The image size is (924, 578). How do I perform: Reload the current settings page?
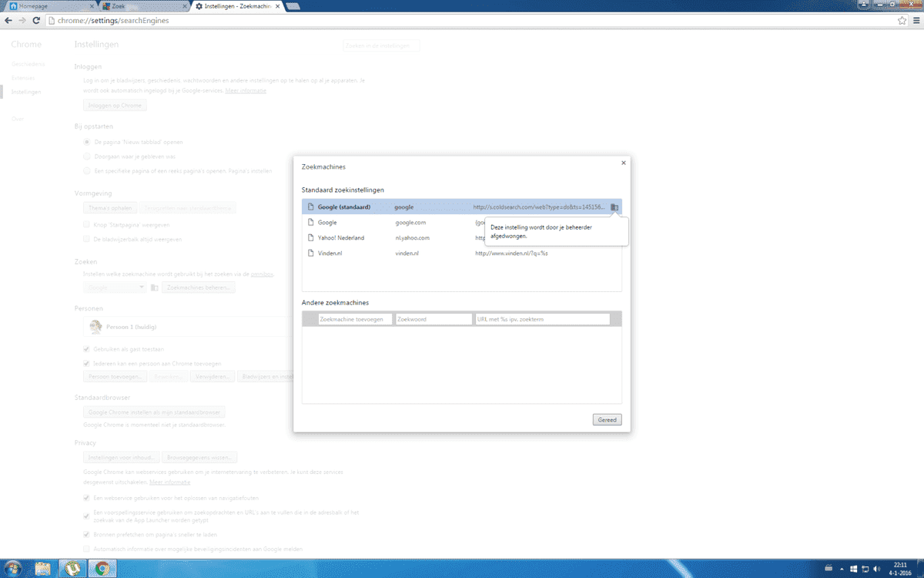point(36,21)
